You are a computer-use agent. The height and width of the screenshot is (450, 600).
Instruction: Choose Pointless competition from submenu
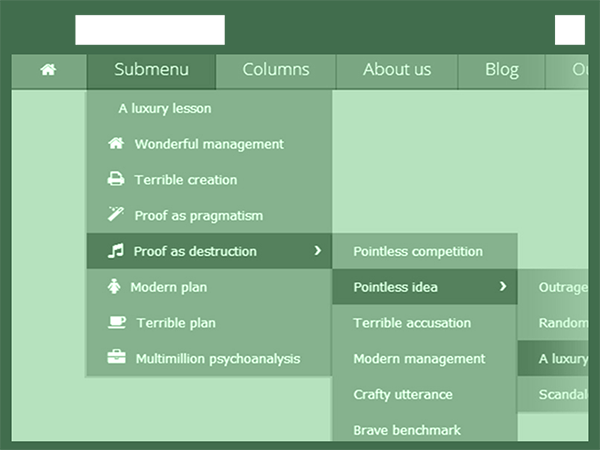coord(418,251)
